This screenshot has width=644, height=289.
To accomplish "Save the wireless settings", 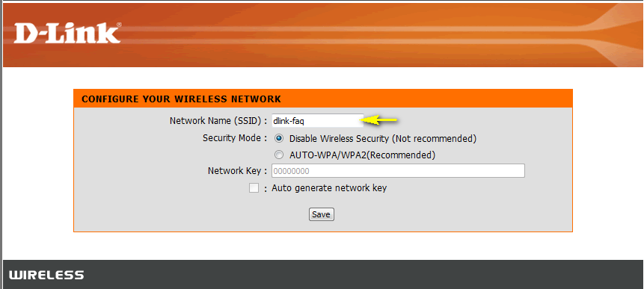I will tap(321, 214).
